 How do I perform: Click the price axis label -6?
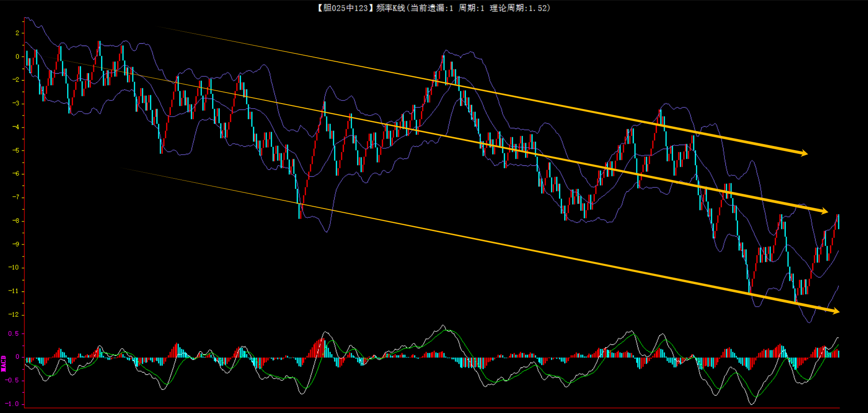point(15,174)
